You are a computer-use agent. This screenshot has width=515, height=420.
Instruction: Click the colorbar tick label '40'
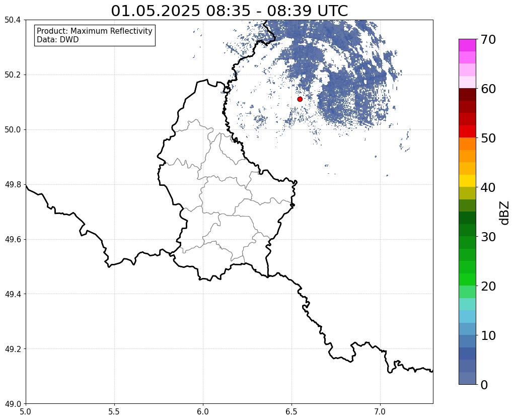pos(488,187)
